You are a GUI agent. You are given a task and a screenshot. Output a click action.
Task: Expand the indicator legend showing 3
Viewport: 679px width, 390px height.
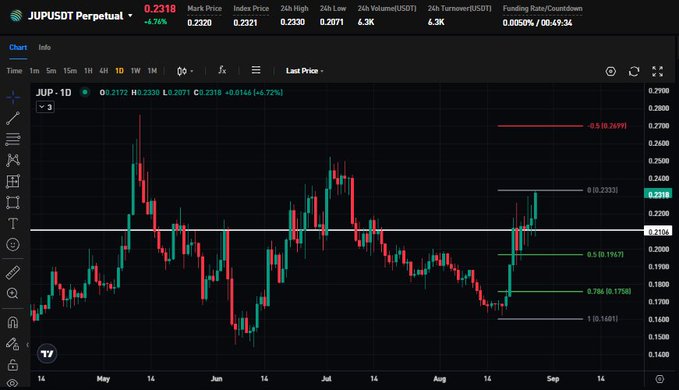[x=45, y=107]
